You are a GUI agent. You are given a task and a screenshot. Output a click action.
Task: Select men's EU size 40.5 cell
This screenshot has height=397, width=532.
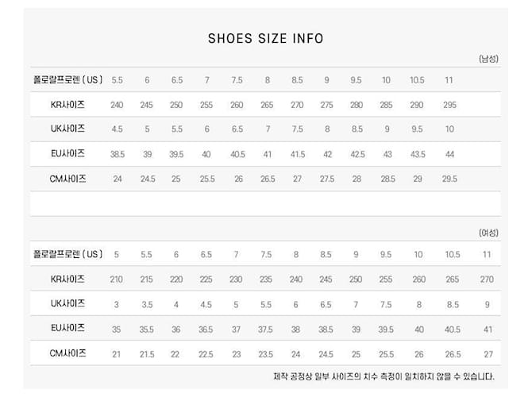[237, 154]
